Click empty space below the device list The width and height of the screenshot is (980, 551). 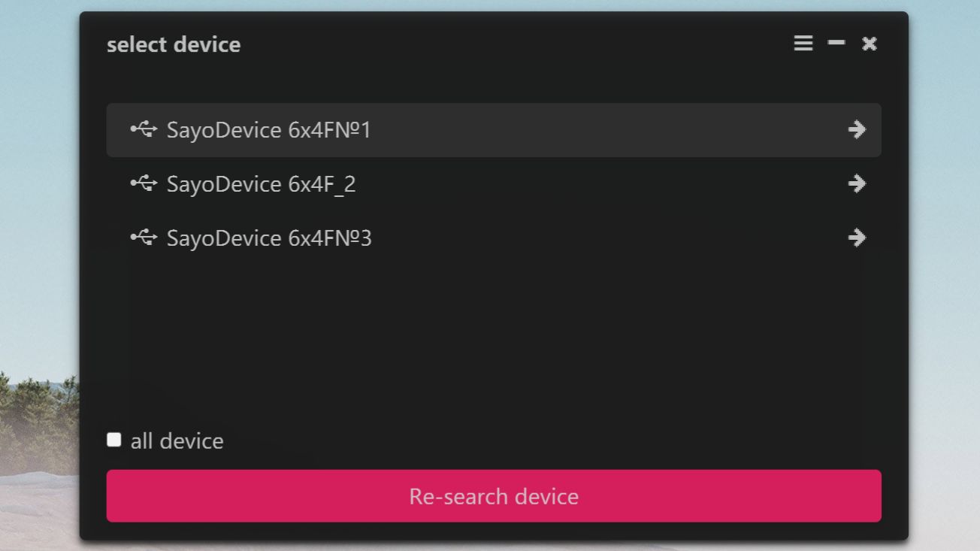pyautogui.click(x=493, y=338)
